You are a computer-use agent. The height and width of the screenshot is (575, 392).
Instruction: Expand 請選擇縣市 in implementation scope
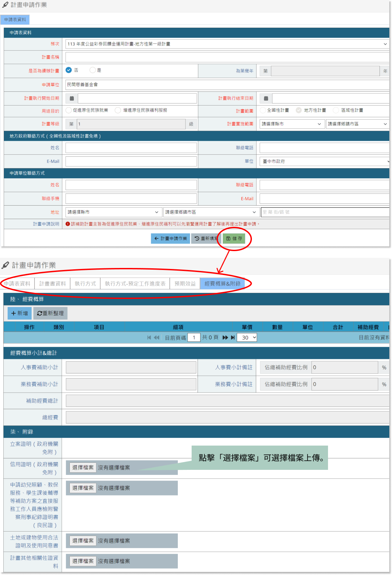292,124
